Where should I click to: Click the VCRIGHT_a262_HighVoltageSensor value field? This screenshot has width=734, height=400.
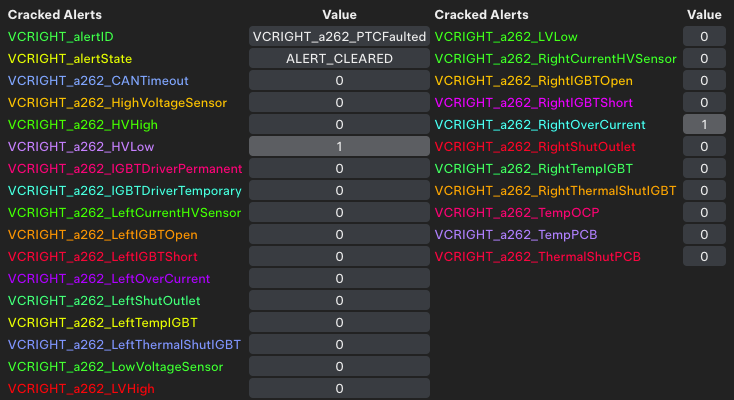[x=339, y=102]
